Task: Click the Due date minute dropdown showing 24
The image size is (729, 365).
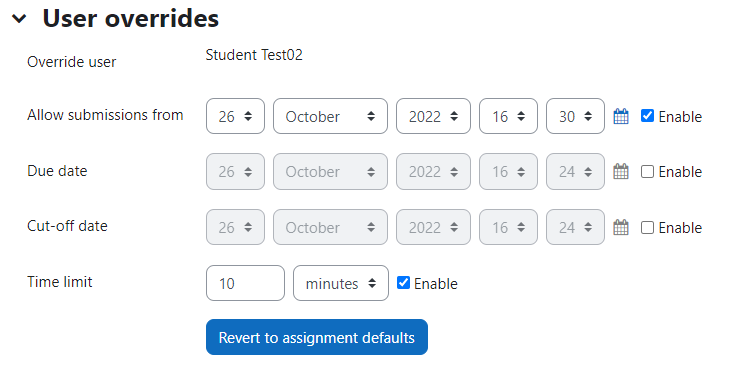Action: tap(575, 172)
